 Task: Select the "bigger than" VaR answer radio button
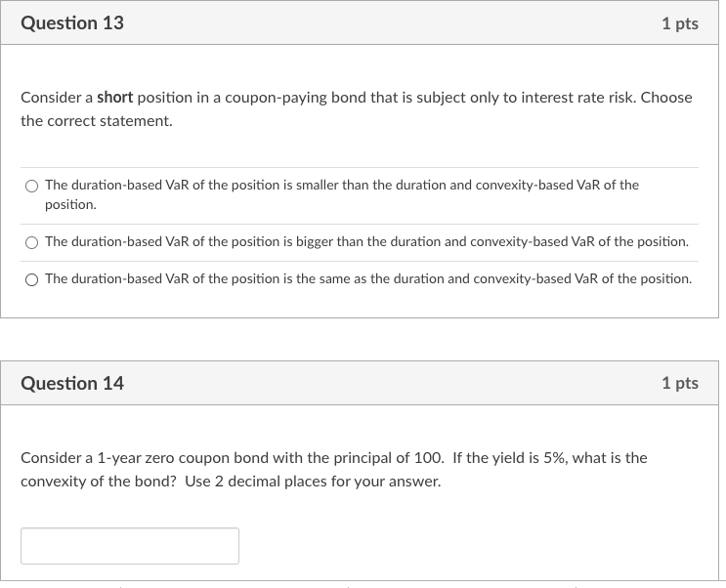pyautogui.click(x=32, y=241)
